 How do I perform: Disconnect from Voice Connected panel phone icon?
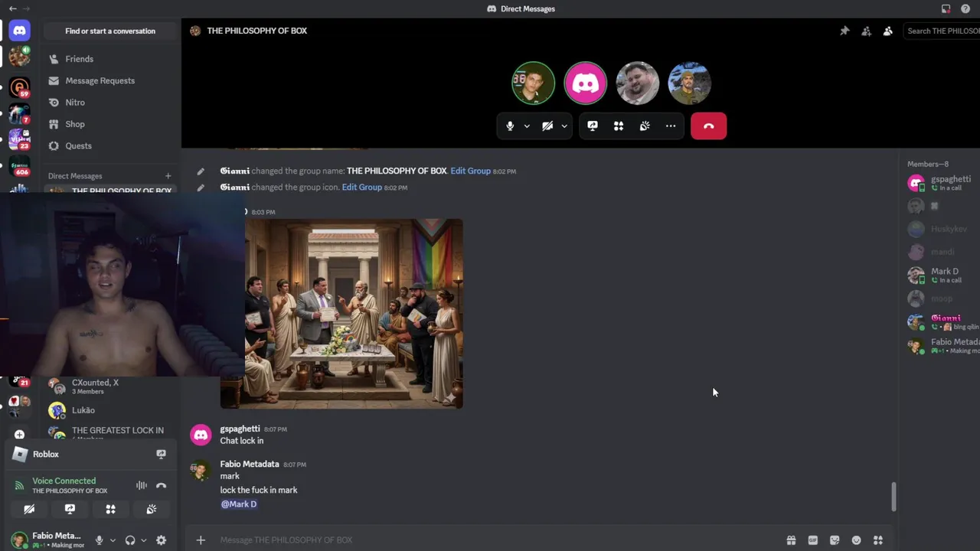(x=161, y=485)
